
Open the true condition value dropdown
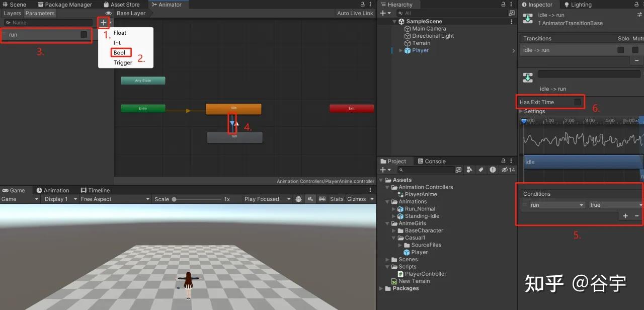click(615, 205)
